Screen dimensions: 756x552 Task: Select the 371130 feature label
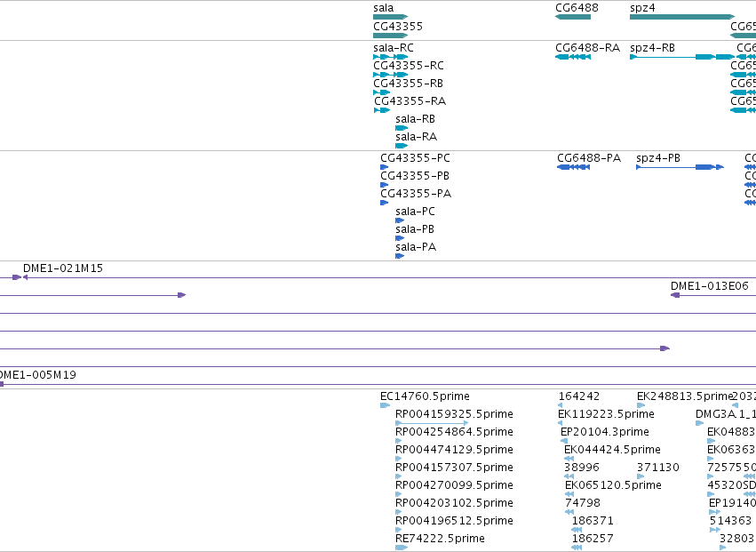click(657, 468)
